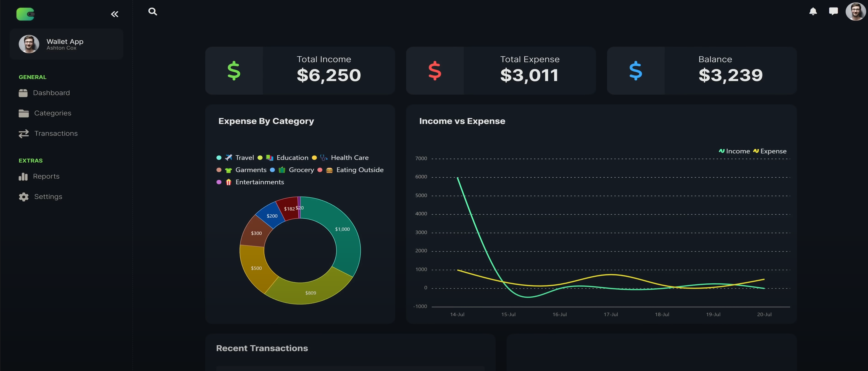Click the Ashton Cox profile card
The image size is (868, 371).
(66, 44)
